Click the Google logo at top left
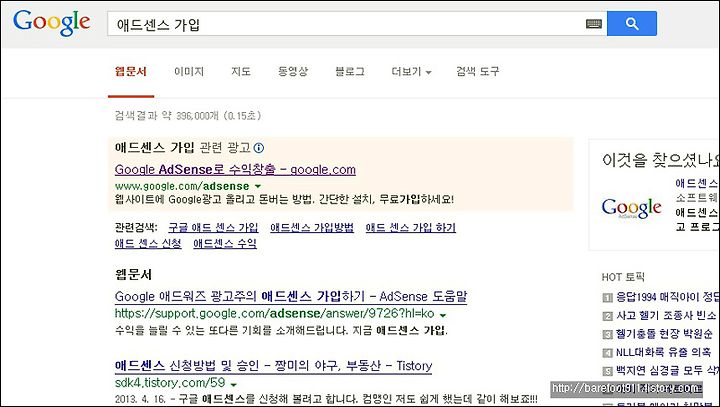 pos(51,23)
